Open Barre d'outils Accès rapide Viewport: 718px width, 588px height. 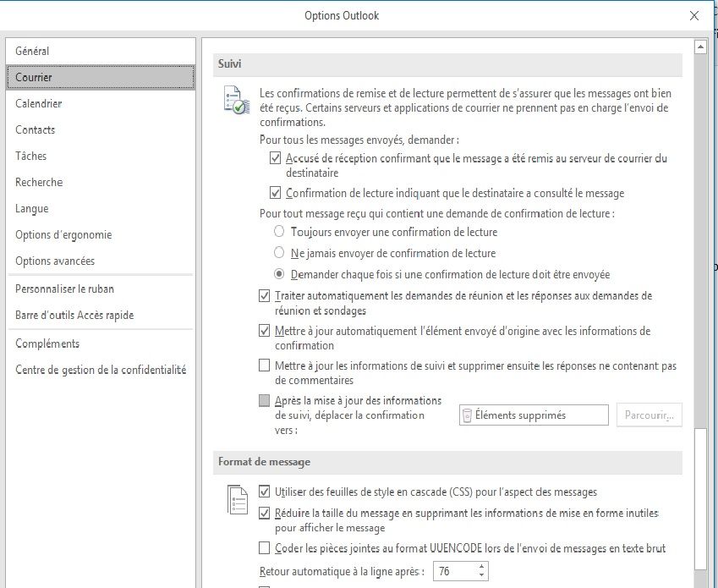[x=101, y=315]
